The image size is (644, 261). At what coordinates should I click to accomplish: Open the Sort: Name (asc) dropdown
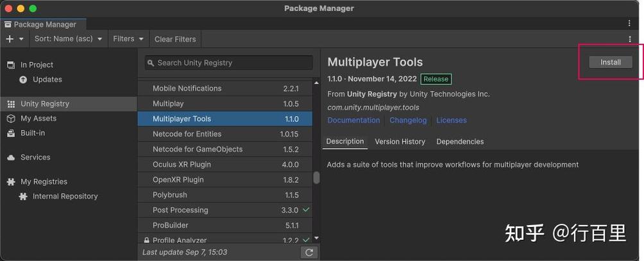pos(68,39)
